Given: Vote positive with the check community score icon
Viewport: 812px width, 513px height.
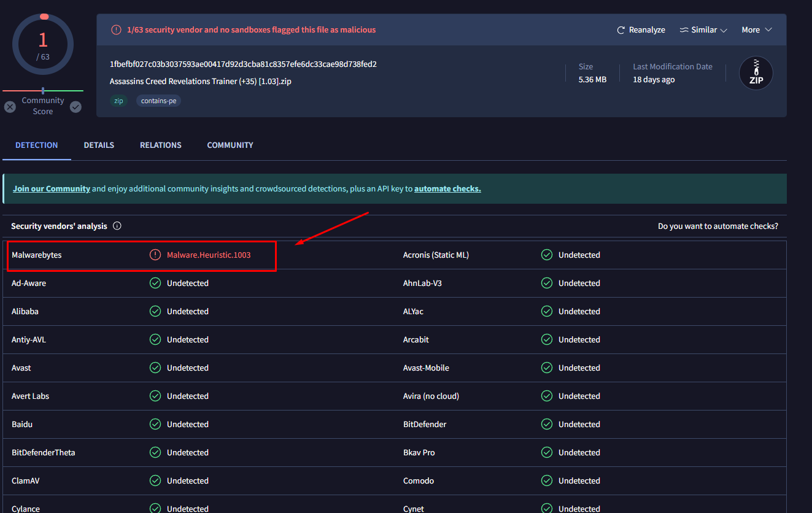Looking at the screenshot, I should click(x=75, y=107).
